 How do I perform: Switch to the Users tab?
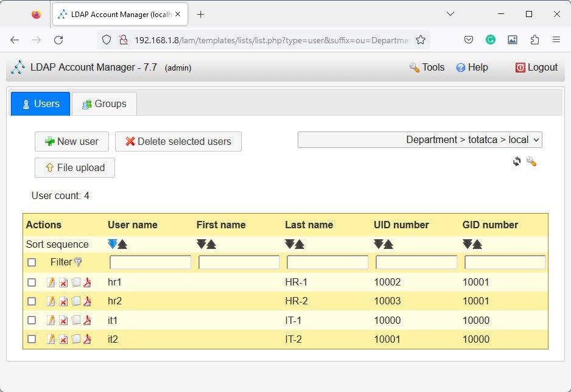(40, 103)
